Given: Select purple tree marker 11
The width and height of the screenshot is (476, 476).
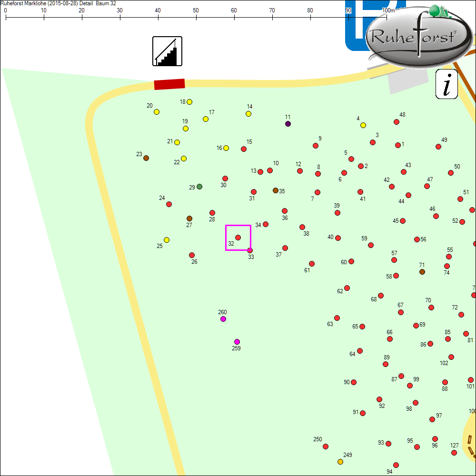Looking at the screenshot, I should (288, 124).
